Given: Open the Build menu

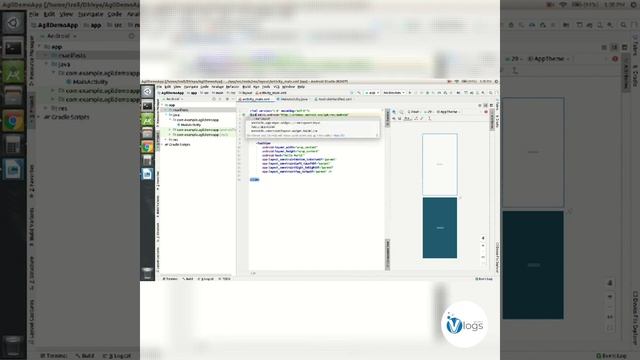Looking at the screenshot, I should (247, 87).
